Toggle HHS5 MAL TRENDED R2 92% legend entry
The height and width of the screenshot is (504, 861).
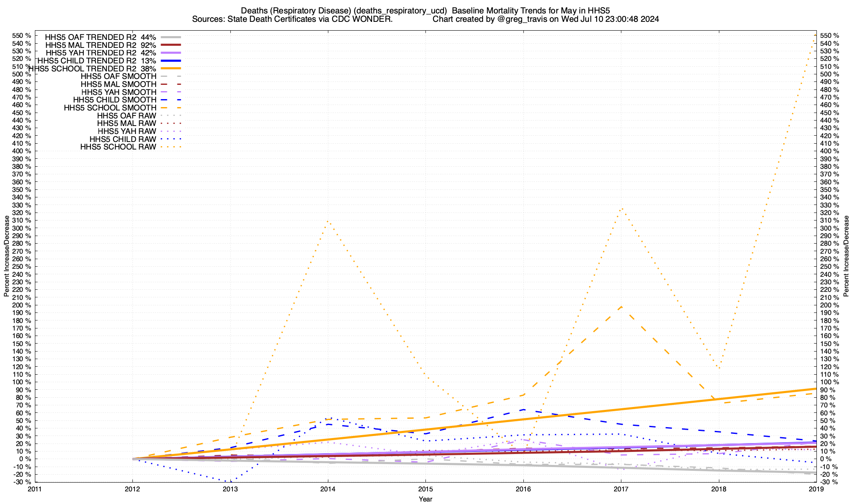tap(100, 45)
